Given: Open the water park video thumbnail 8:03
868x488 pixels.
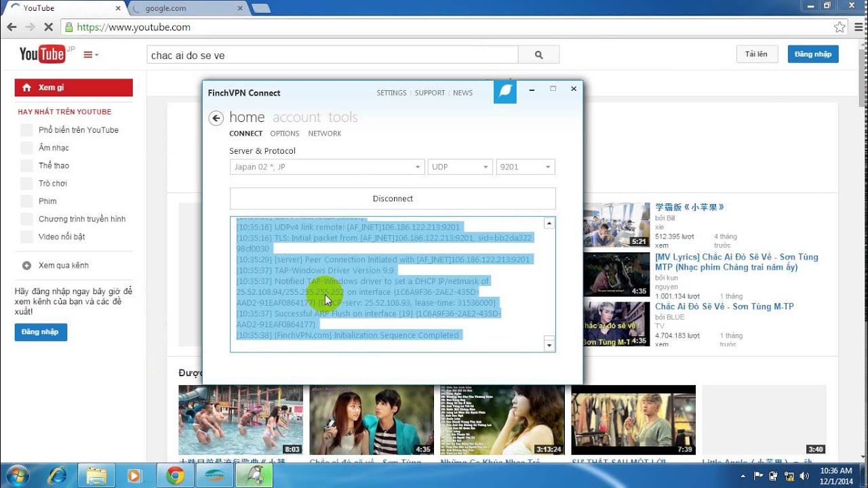Looking at the screenshot, I should point(241,420).
